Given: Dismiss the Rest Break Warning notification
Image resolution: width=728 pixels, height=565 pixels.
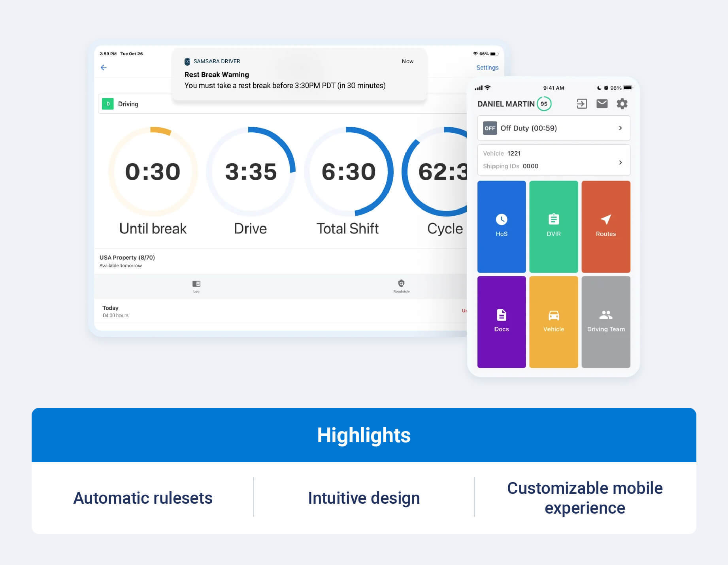Looking at the screenshot, I should click(298, 75).
